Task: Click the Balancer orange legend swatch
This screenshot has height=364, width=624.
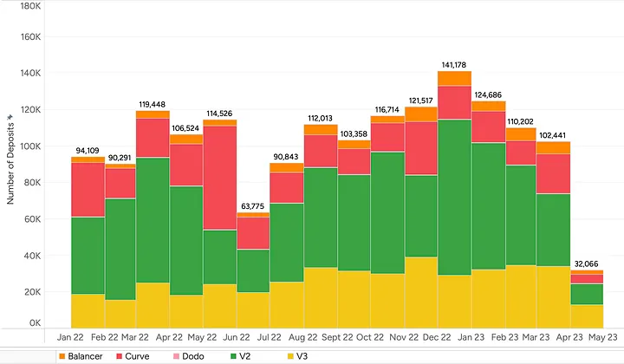Action: (62, 356)
